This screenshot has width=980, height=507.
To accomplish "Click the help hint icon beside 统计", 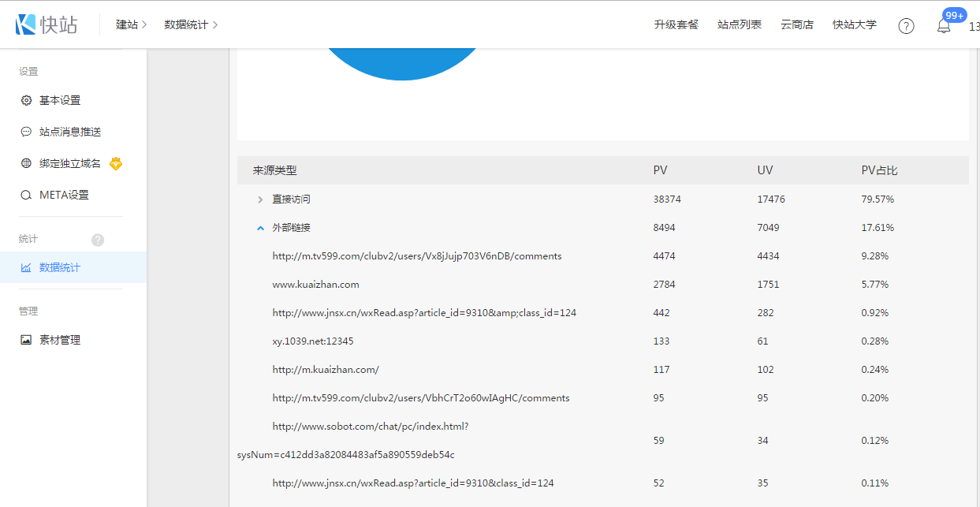I will [x=98, y=240].
